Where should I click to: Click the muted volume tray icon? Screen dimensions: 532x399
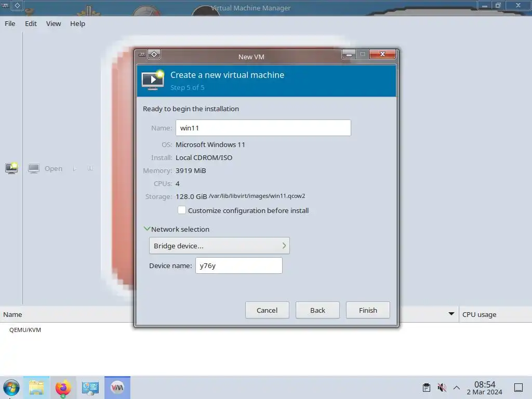[442, 388]
